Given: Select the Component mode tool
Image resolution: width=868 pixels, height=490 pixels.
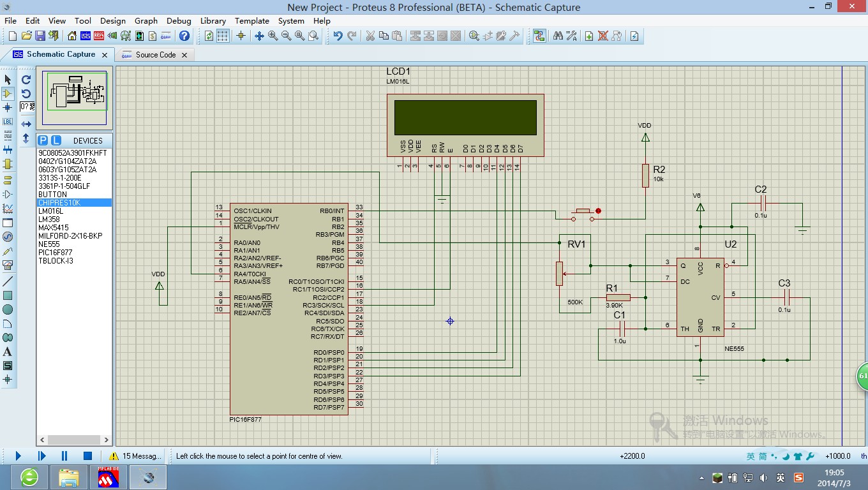Looking at the screenshot, I should [x=8, y=93].
